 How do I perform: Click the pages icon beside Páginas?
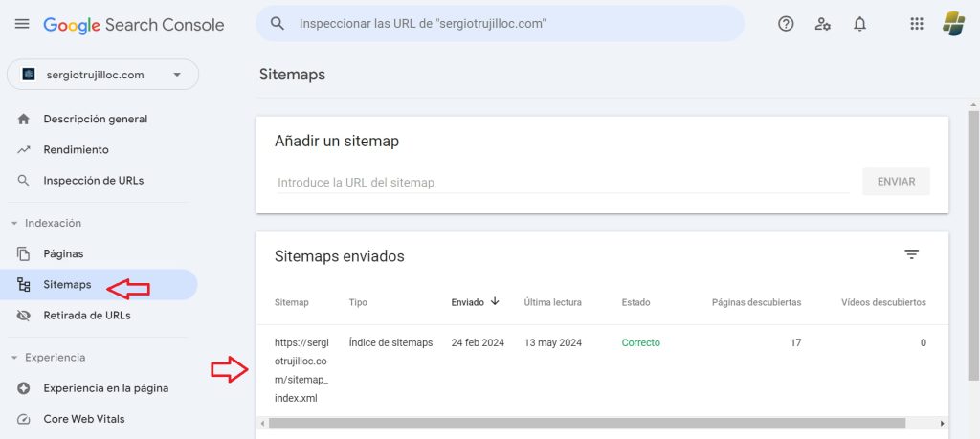click(x=24, y=254)
